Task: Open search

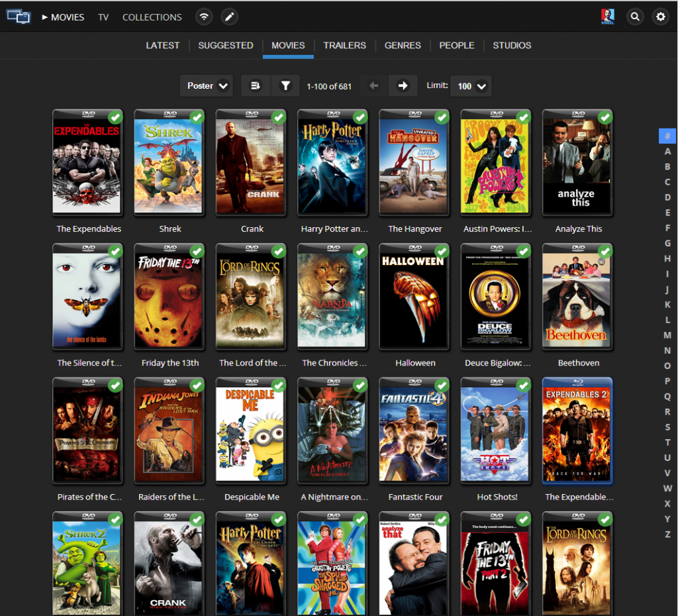Action: pos(635,17)
